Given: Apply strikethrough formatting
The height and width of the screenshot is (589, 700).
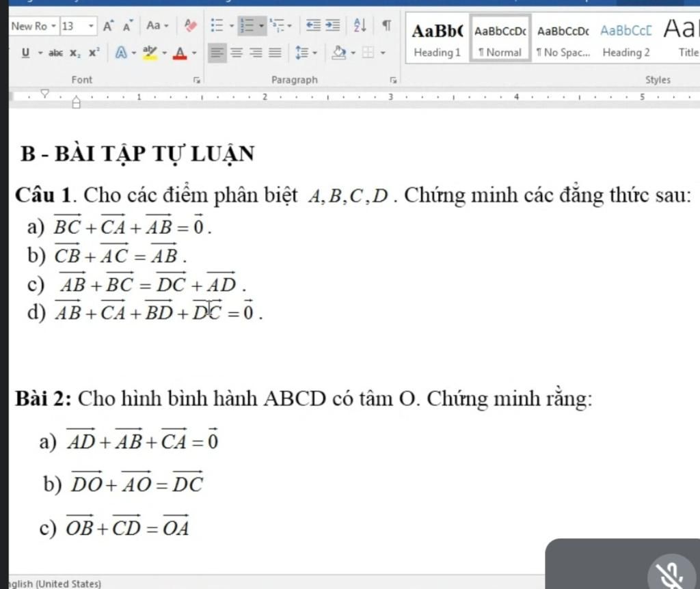Looking at the screenshot, I should click(x=55, y=52).
